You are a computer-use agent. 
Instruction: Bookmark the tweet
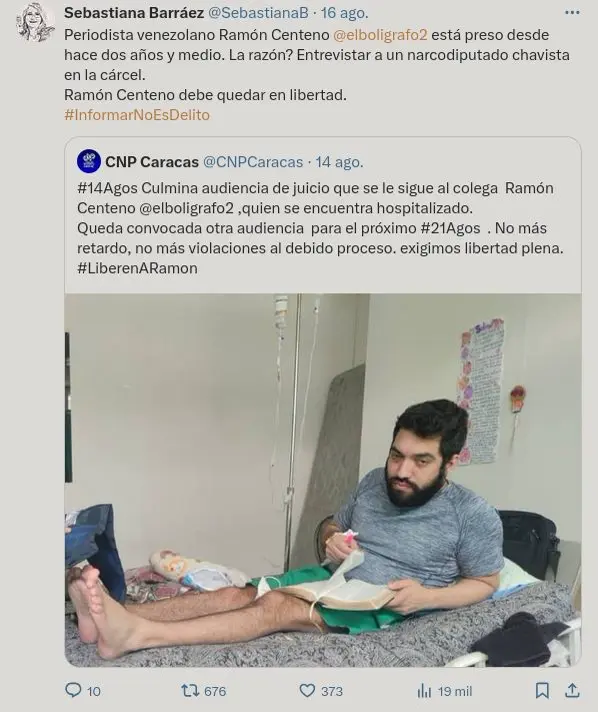542,691
